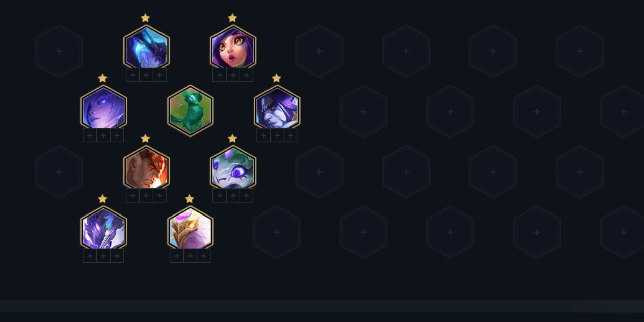Add an item in Sett's first item slot
The height and width of the screenshot is (322, 644).
click(x=133, y=196)
